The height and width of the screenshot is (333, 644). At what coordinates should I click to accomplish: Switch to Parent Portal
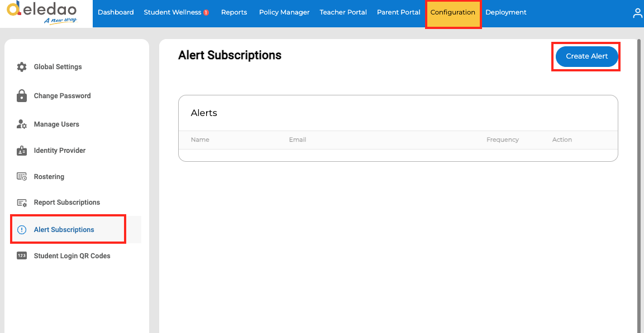click(399, 12)
